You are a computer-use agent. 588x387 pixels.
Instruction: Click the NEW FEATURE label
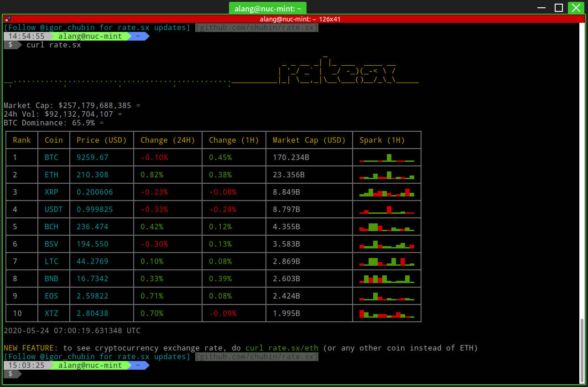(x=31, y=348)
